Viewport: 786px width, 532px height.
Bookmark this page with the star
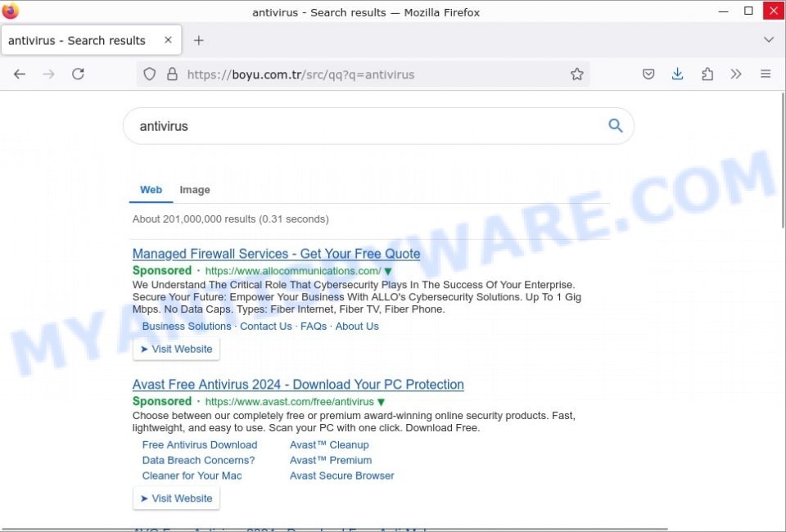[x=577, y=74]
